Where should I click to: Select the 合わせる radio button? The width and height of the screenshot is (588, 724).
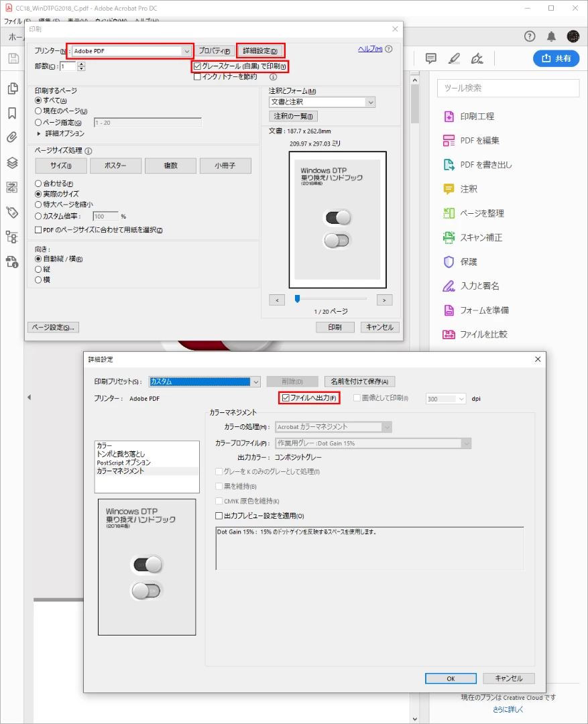(38, 183)
